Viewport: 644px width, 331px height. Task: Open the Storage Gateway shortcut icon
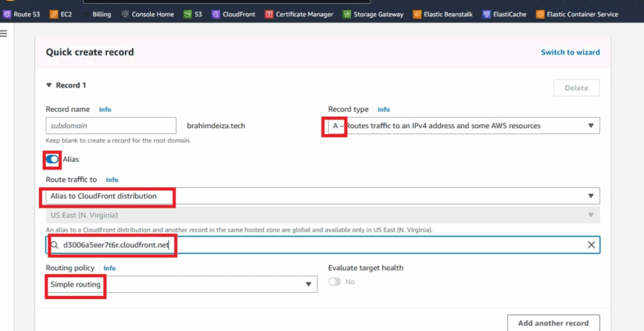pyautogui.click(x=347, y=14)
